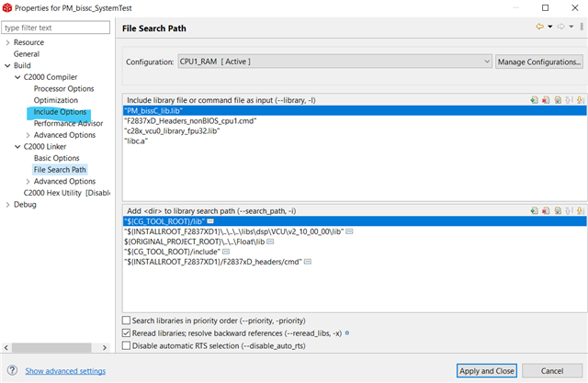588x383 pixels.
Task: Select Include Options in the tree
Action: coord(60,112)
